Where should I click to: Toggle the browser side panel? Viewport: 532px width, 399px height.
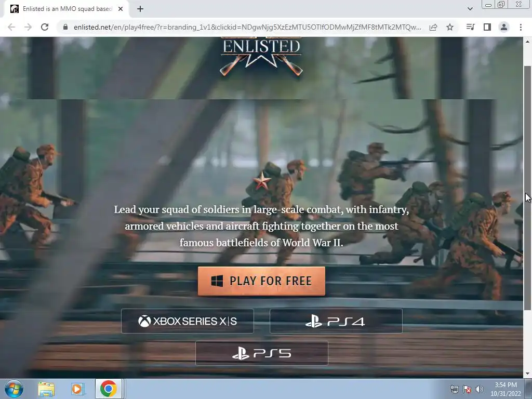point(487,27)
